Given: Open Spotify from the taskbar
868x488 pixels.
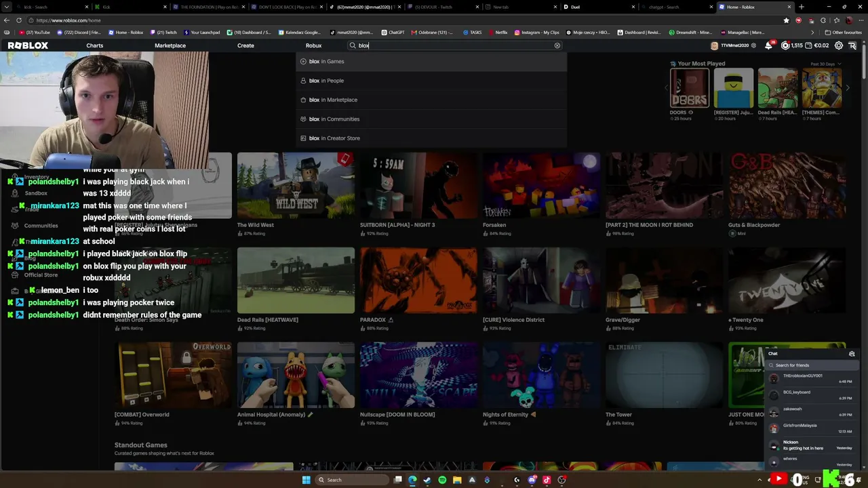Looking at the screenshot, I should pyautogui.click(x=442, y=480).
